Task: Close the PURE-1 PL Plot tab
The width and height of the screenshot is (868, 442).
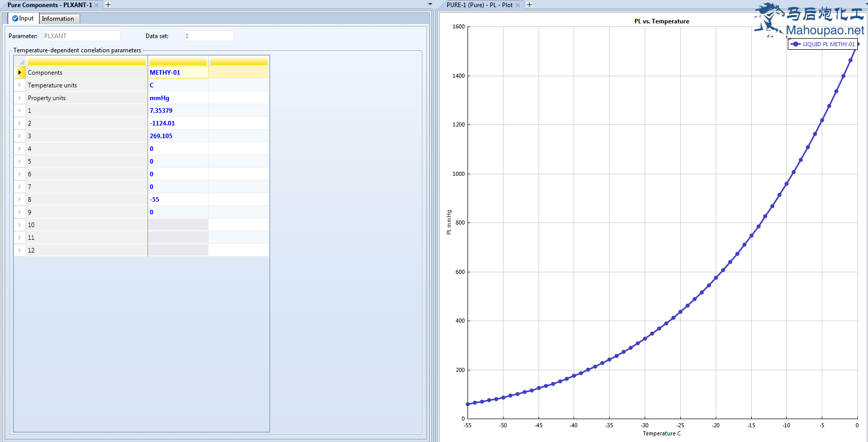Action: [x=518, y=5]
